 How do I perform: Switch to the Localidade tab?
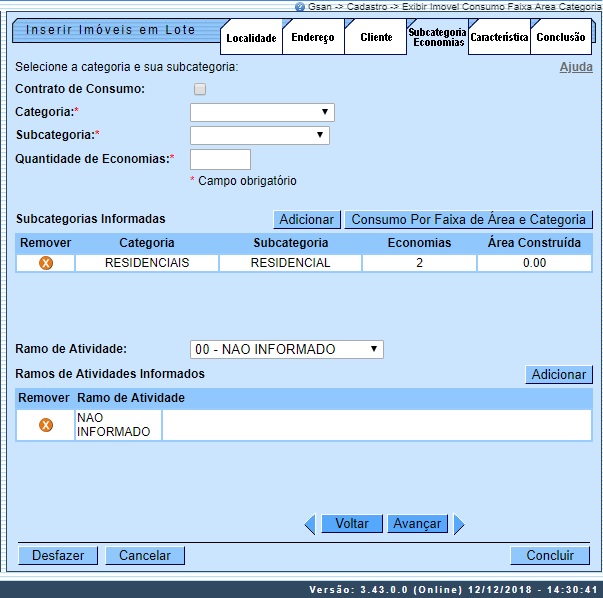coord(252,38)
